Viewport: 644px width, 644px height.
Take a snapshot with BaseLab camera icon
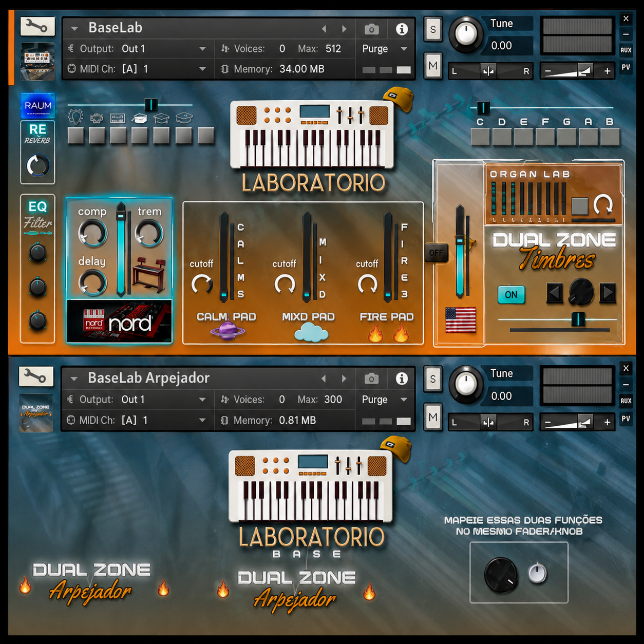[x=372, y=29]
